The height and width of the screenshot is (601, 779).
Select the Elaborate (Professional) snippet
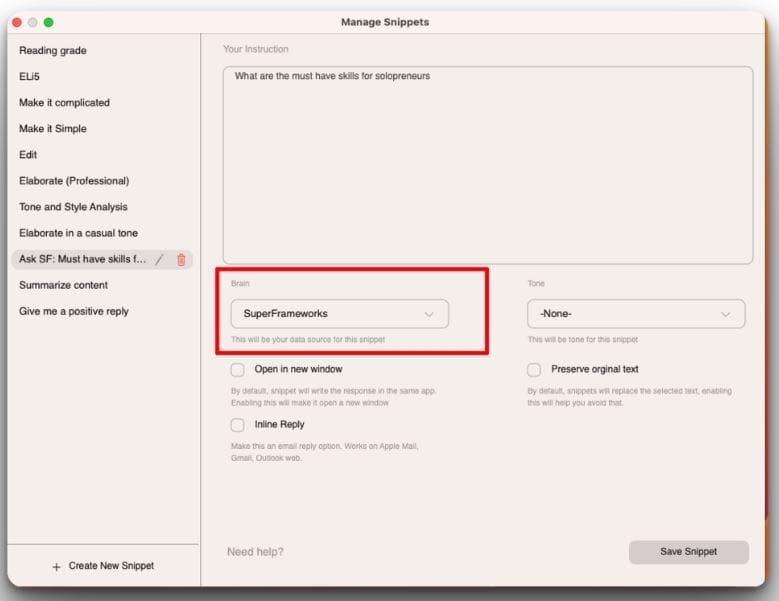pos(74,181)
